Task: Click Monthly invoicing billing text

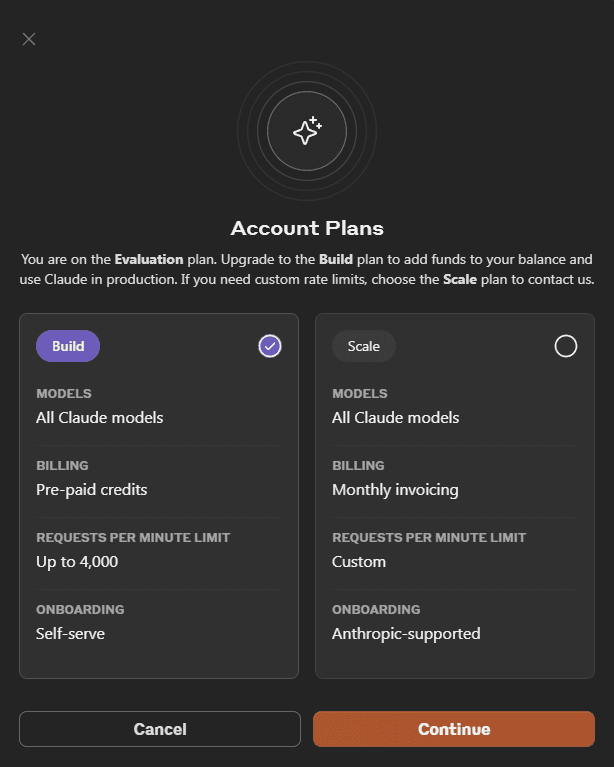Action: tap(395, 489)
